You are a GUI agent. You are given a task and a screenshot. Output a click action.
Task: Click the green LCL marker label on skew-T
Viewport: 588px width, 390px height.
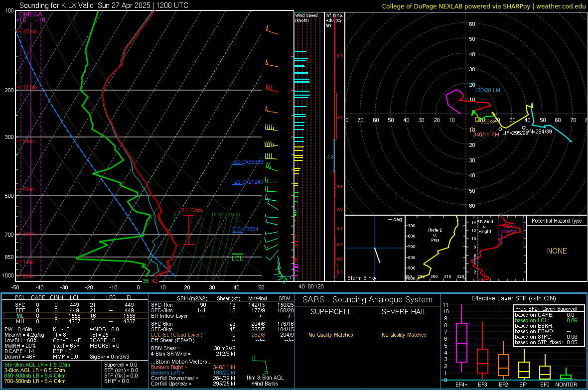pos(237,259)
